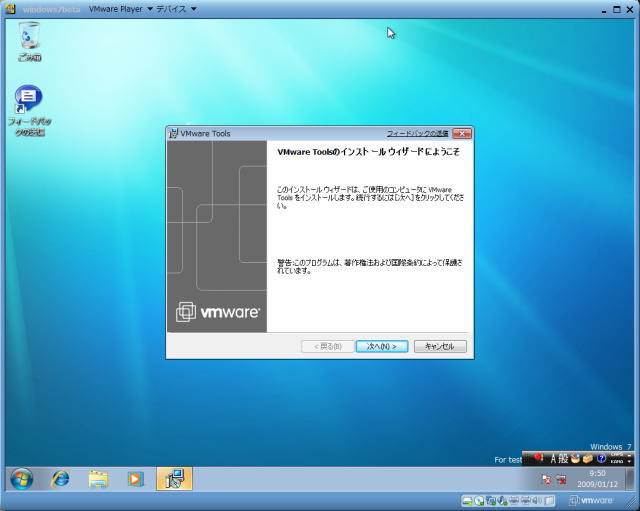Click the VMware Player icon in title bar

11,9
